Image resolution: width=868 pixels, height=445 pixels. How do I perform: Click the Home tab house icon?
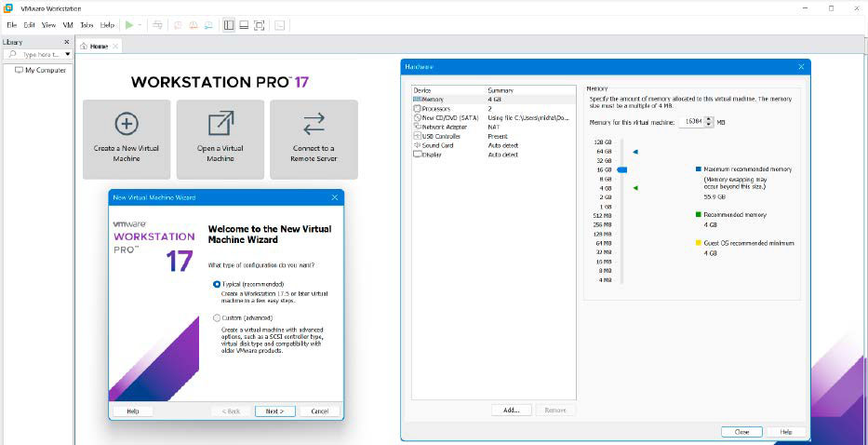84,47
